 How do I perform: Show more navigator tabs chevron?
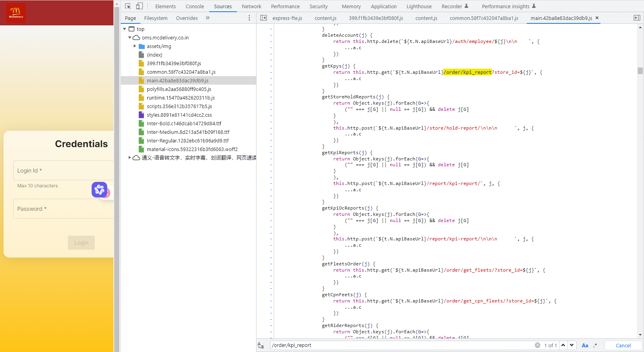click(208, 18)
